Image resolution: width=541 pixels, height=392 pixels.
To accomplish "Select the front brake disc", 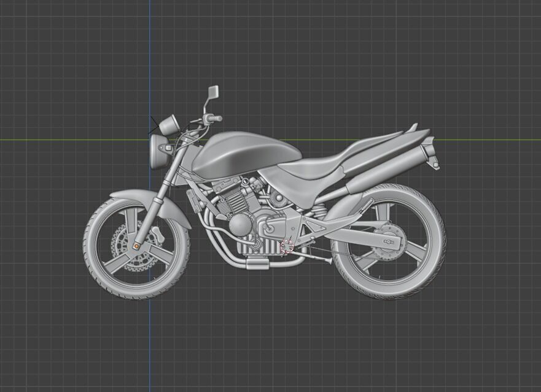I will tap(136, 247).
